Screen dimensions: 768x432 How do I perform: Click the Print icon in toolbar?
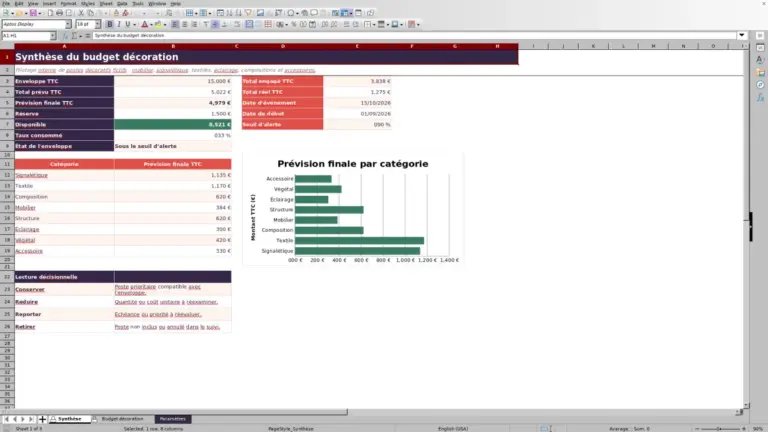pos(59,13)
